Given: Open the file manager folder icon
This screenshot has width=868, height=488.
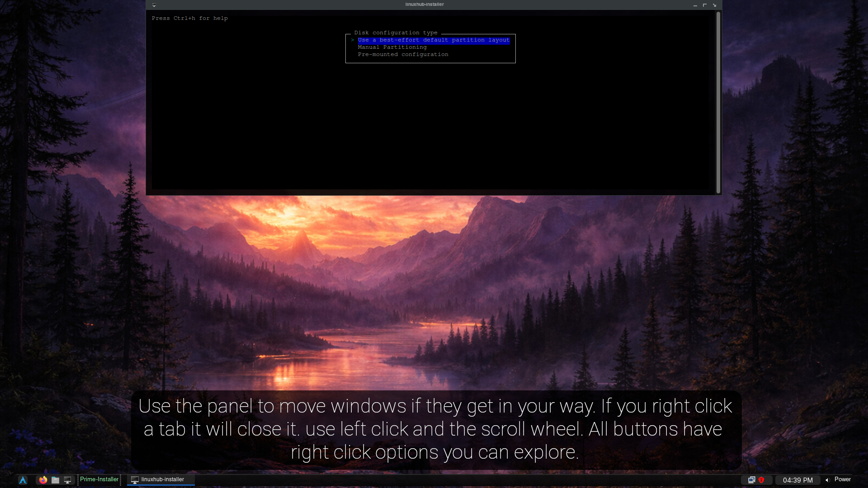Looking at the screenshot, I should (55, 480).
